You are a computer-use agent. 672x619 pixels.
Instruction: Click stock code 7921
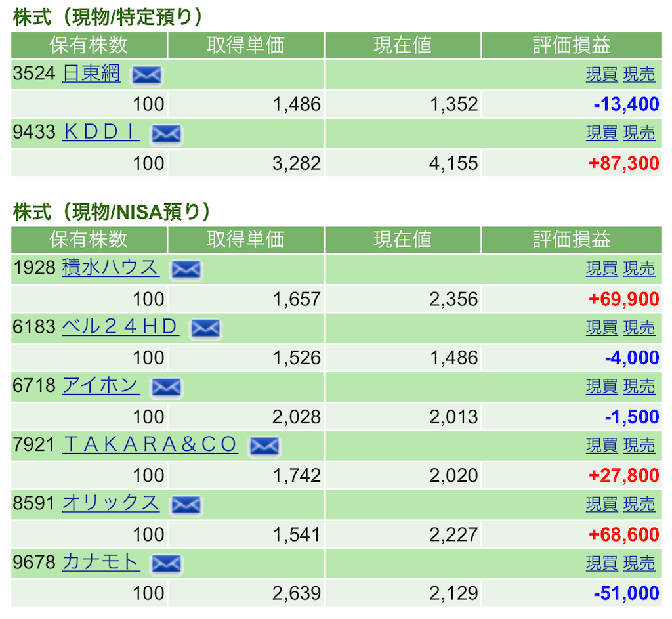point(34,444)
